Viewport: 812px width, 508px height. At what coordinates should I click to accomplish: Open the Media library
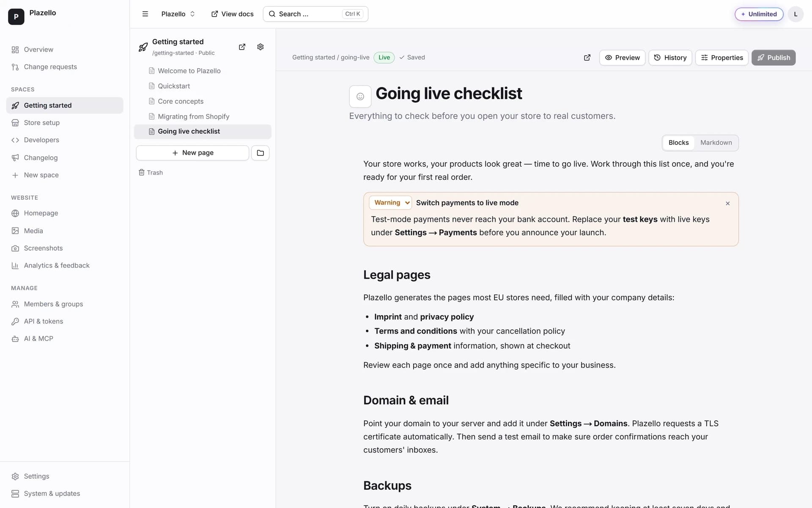(65, 231)
